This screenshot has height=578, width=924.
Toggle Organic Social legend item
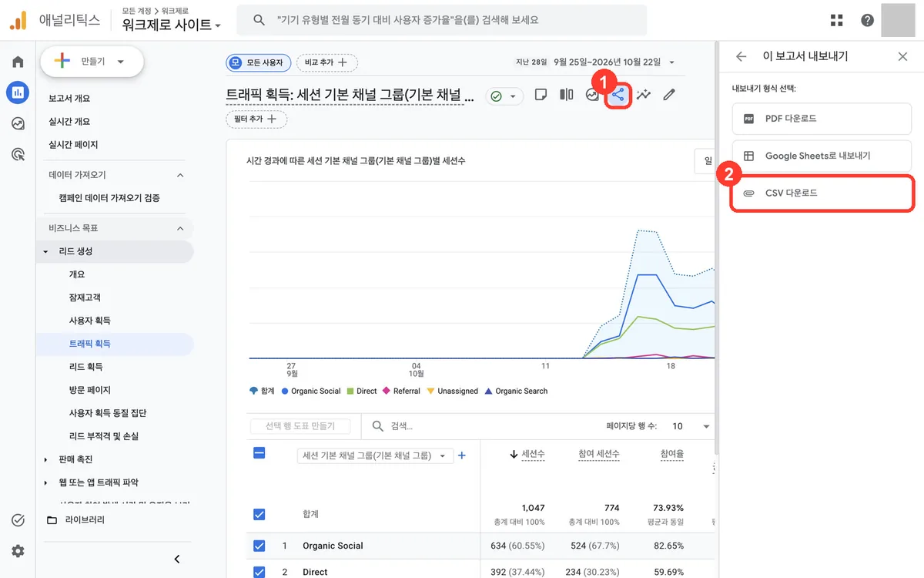click(311, 391)
